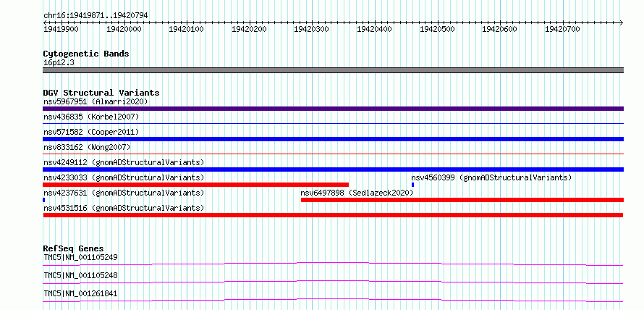Select the 16p12.3 band label
Image resolution: width=644 pixels, height=310 pixels.
tap(59, 63)
